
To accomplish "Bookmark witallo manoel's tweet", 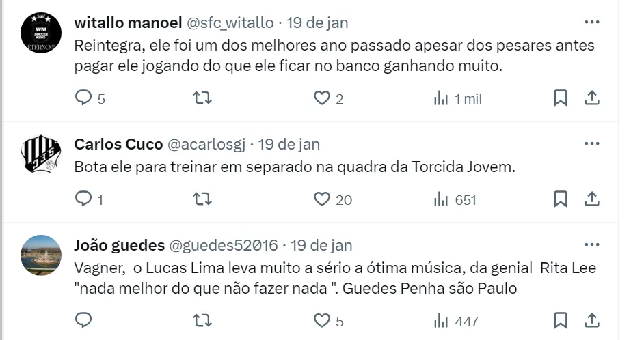I will (560, 99).
